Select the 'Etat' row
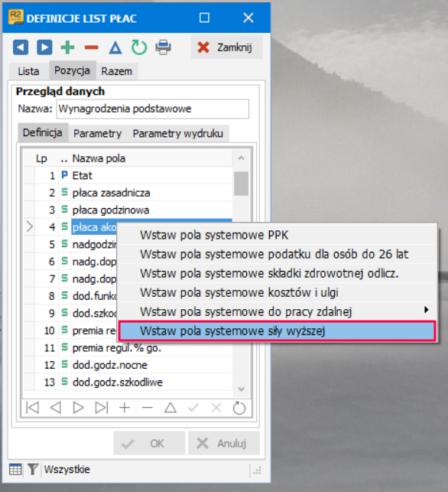Screen dimensions: 448x492 [128, 175]
